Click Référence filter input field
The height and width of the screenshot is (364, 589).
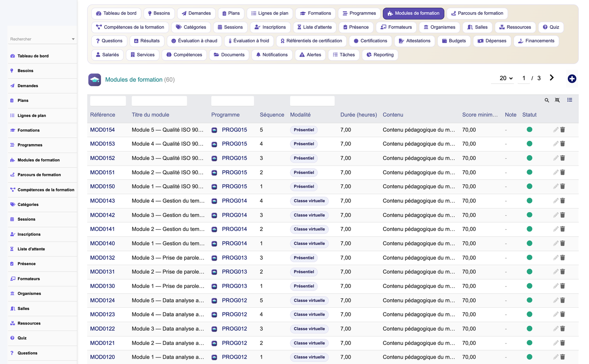(x=108, y=101)
